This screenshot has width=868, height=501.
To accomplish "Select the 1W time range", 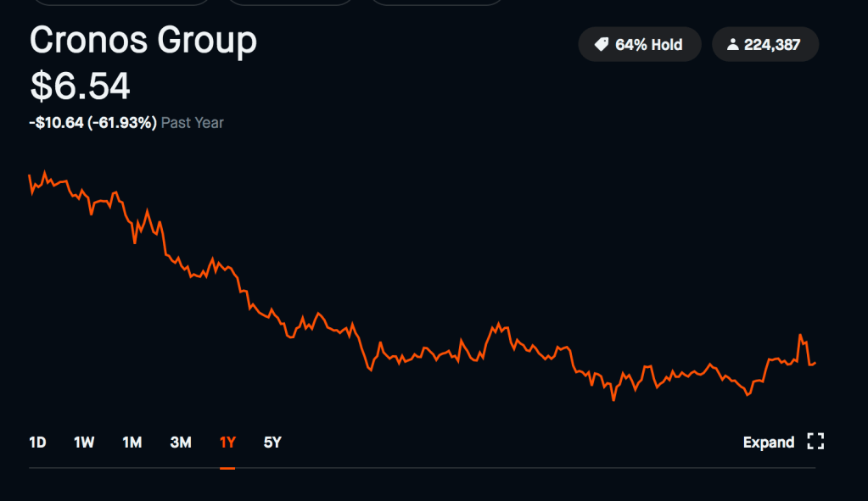I will point(84,442).
